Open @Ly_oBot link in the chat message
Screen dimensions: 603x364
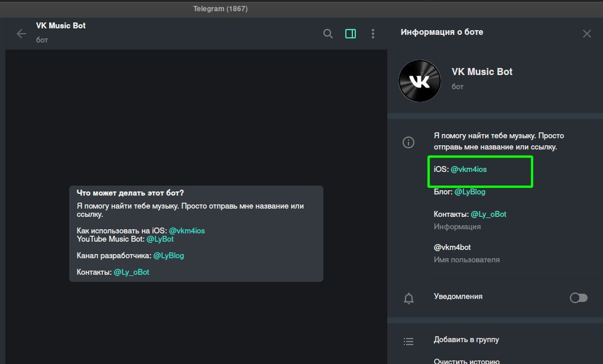(131, 272)
